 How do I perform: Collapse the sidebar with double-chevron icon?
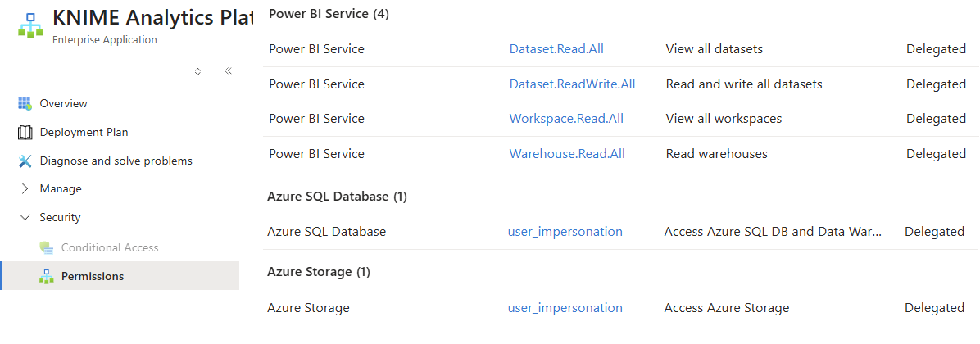[x=228, y=71]
